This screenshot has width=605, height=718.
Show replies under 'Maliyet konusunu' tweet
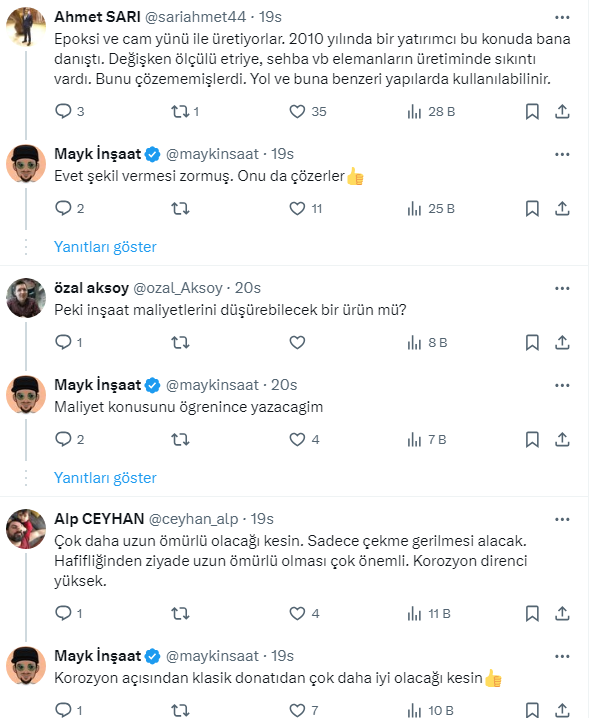105,477
